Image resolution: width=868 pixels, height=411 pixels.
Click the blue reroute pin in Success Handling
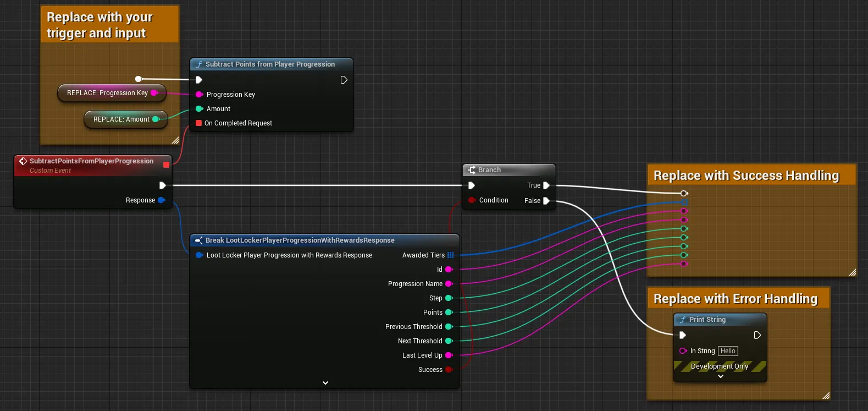point(684,202)
